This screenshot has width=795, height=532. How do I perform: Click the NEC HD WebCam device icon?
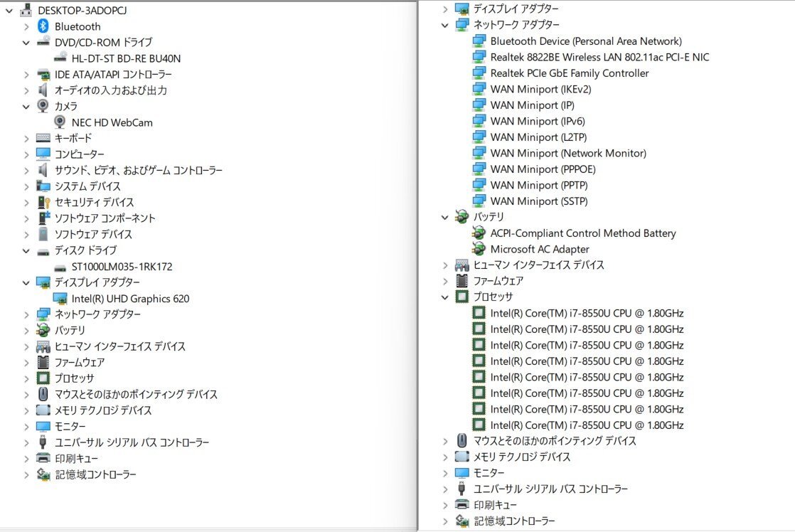pos(60,122)
